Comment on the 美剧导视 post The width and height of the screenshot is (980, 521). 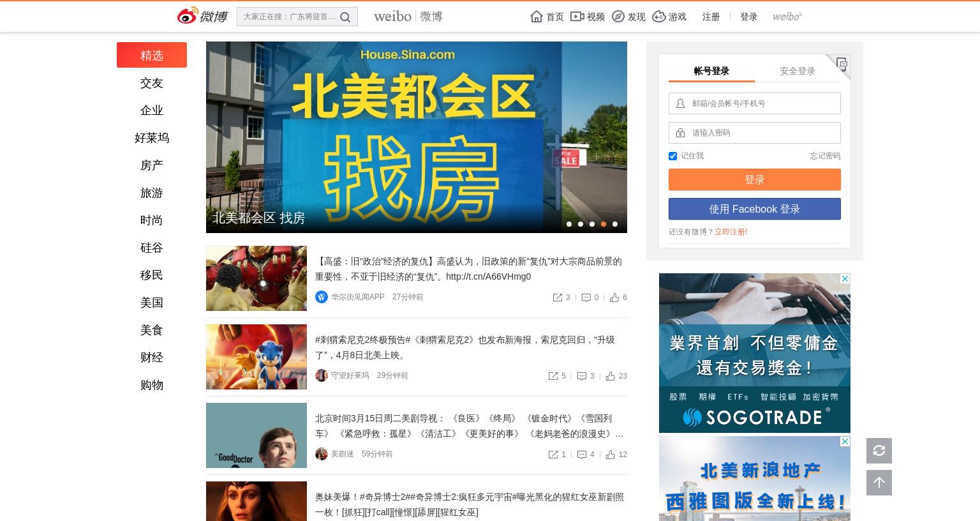coord(582,455)
